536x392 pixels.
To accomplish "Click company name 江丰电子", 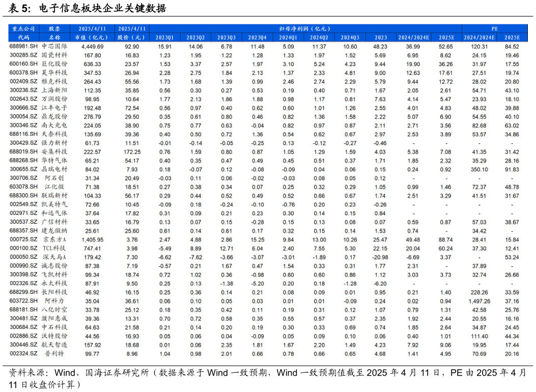I will click(x=54, y=108).
